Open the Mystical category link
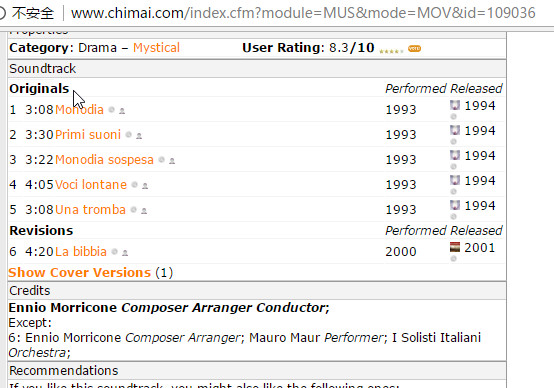Screen dimensions: 554x388 pos(156,48)
